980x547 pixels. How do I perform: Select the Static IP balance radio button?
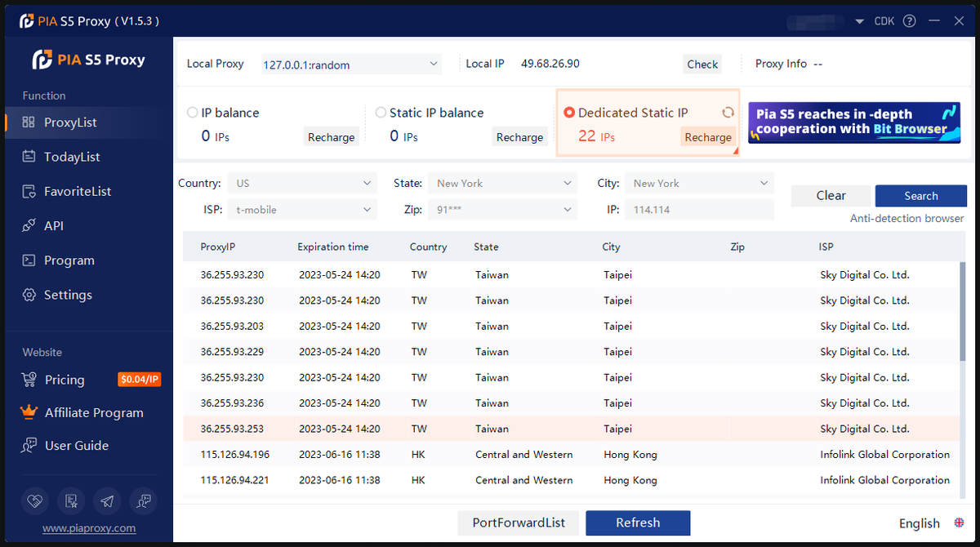(x=381, y=113)
